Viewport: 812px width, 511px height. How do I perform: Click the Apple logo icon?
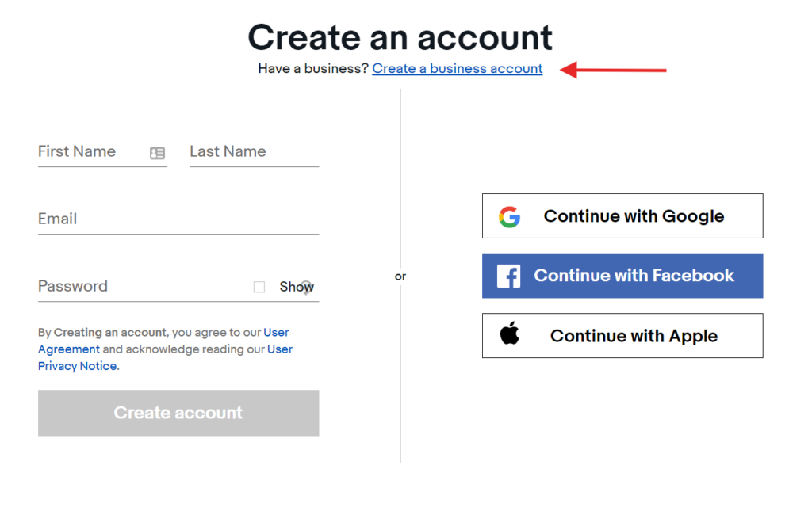tap(510, 334)
